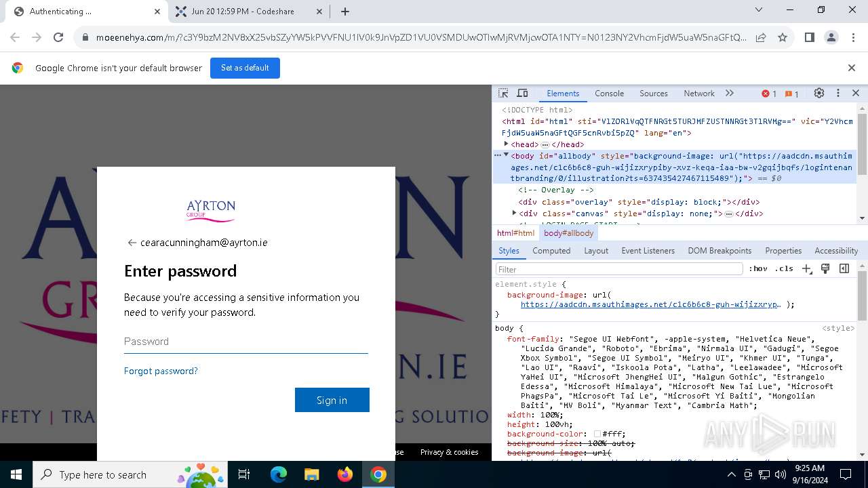Click the share page icon
Viewport: 868px width, 488px height.
click(x=761, y=38)
